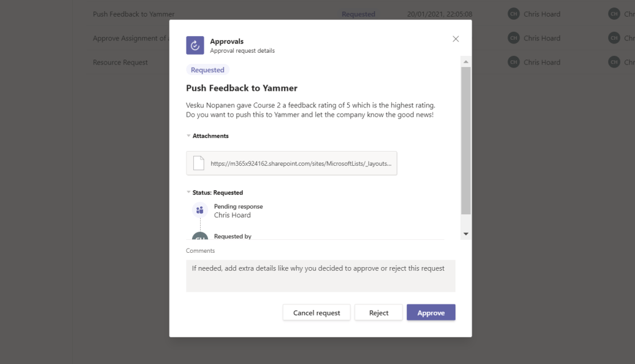This screenshot has width=635, height=364.
Task: Click the attachment file document icon
Action: pyautogui.click(x=199, y=163)
